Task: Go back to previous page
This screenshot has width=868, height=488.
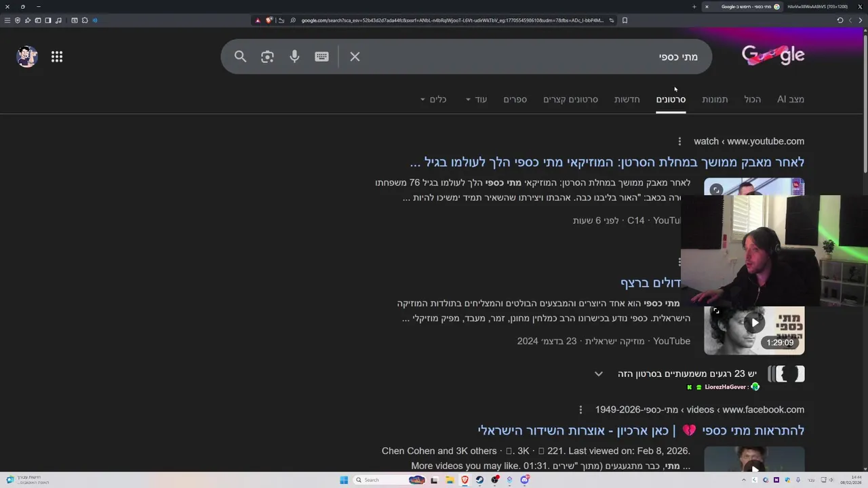Action: tap(861, 20)
